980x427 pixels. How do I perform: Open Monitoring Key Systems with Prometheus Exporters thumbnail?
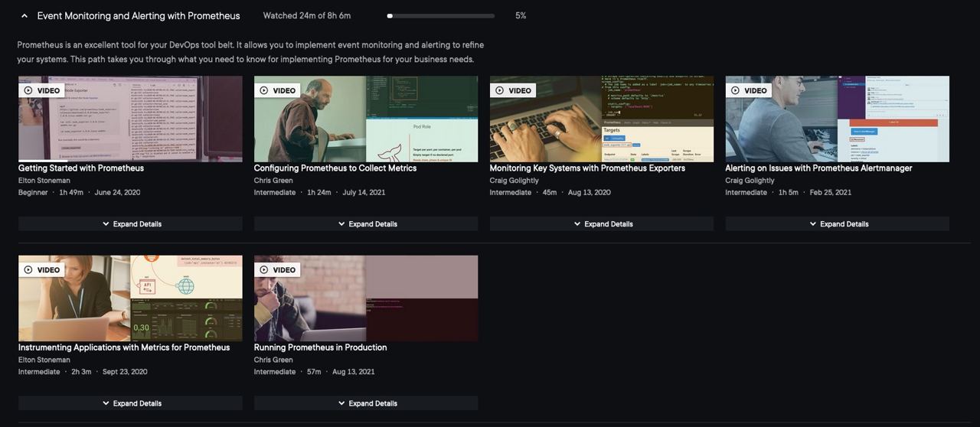pos(602,119)
